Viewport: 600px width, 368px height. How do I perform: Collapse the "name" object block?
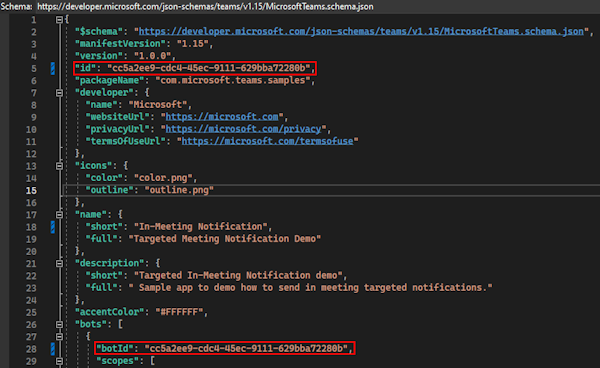coord(59,215)
